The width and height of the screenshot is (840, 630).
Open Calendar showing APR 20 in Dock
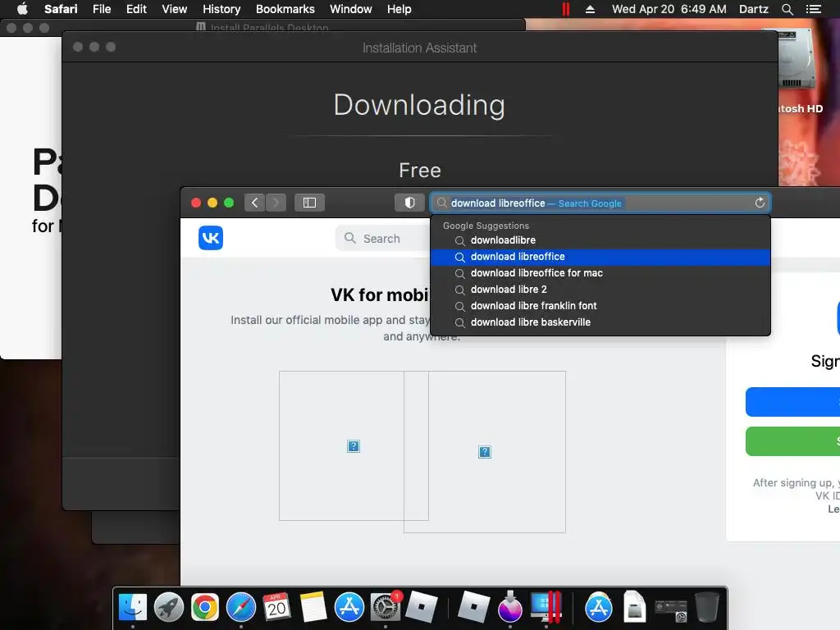pyautogui.click(x=277, y=608)
